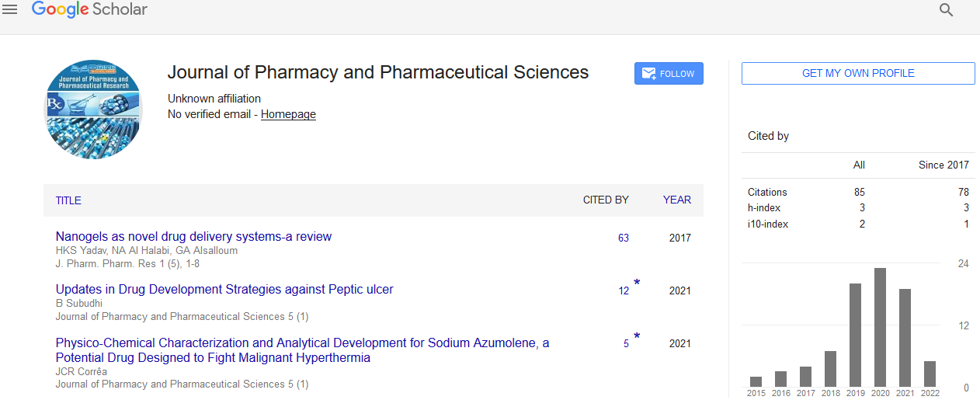Click asterisk next to 5 citations
Image resolution: width=980 pixels, height=400 pixels.
(x=637, y=336)
